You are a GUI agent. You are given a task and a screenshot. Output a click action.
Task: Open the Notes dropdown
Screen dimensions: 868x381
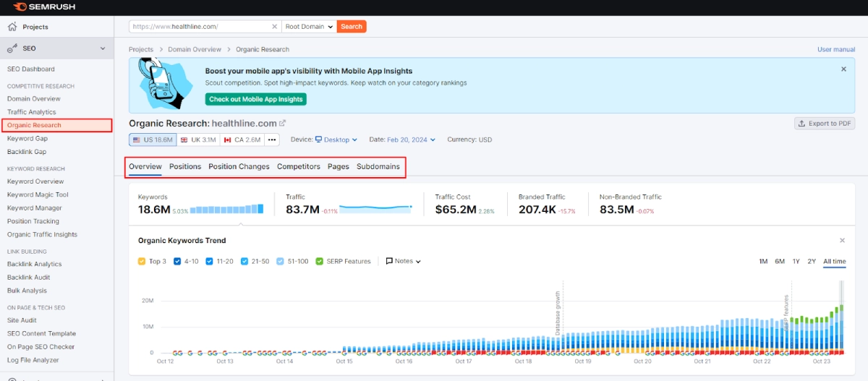[404, 262]
